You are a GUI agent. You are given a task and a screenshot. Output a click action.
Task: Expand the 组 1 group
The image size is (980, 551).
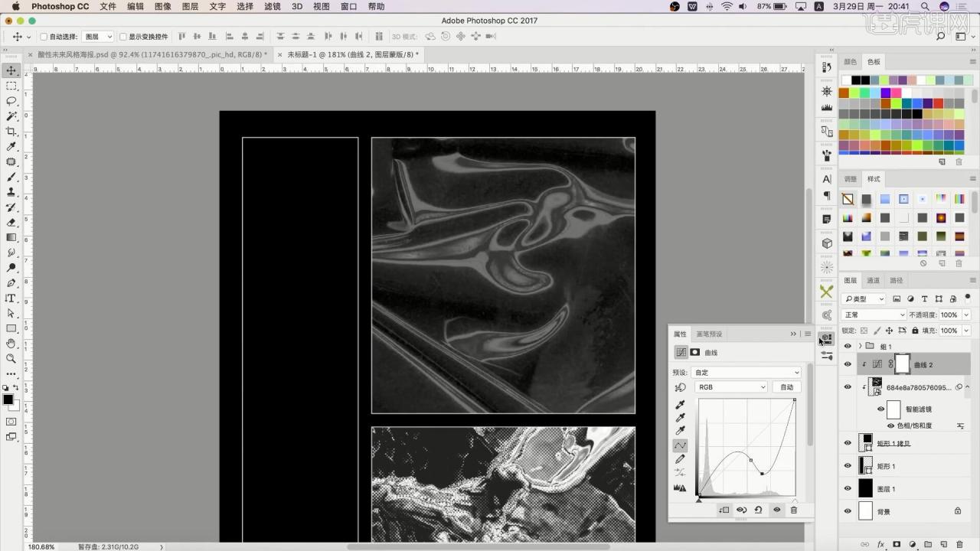pos(861,347)
